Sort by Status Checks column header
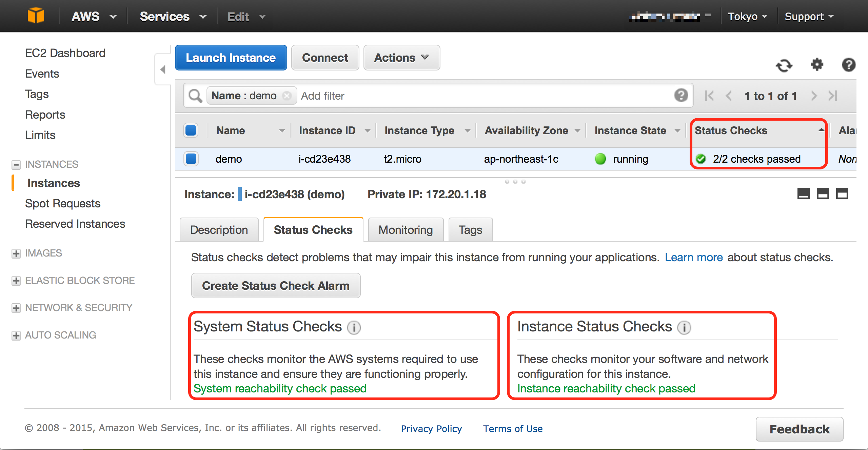The height and width of the screenshot is (450, 868). [x=758, y=130]
